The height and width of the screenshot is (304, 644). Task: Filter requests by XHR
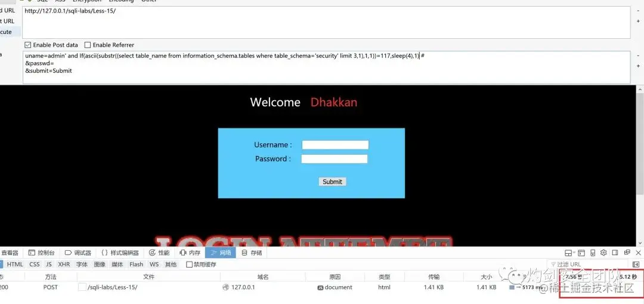64,265
